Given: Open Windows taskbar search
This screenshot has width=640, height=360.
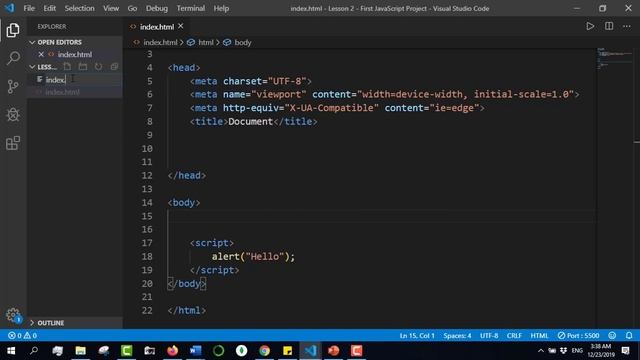Looking at the screenshot, I should tap(34, 351).
